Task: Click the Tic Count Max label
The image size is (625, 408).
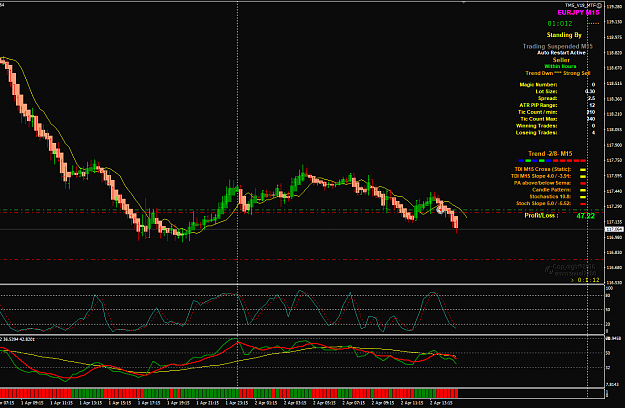Action: [539, 119]
